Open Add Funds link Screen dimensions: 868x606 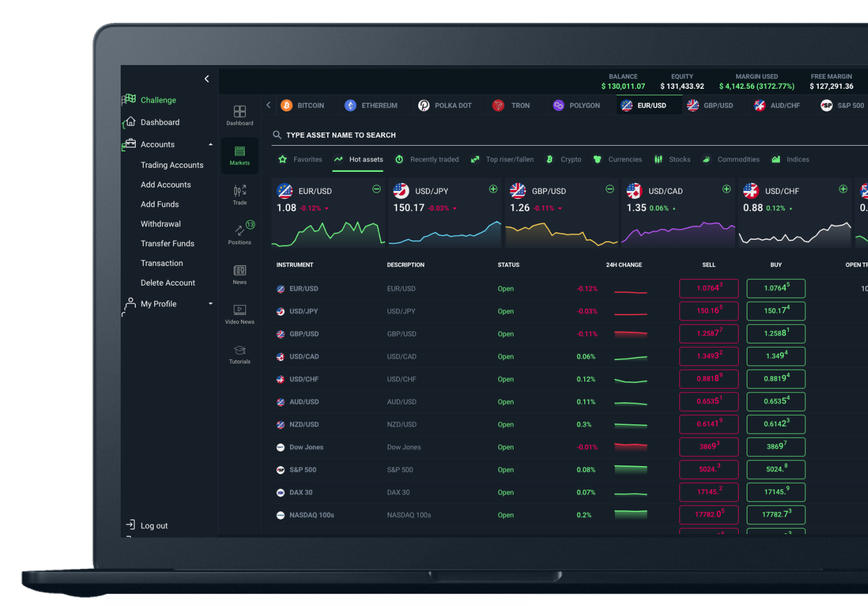[160, 204]
